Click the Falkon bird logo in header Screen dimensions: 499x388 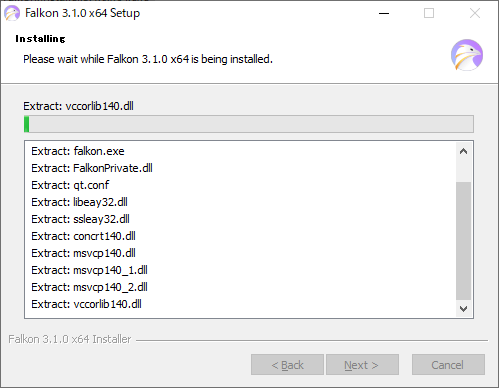[467, 55]
